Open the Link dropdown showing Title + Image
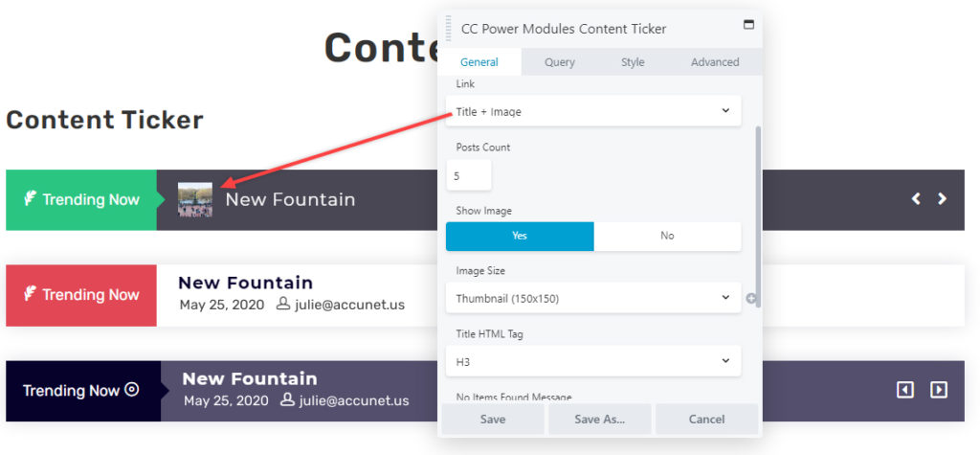 coord(593,111)
